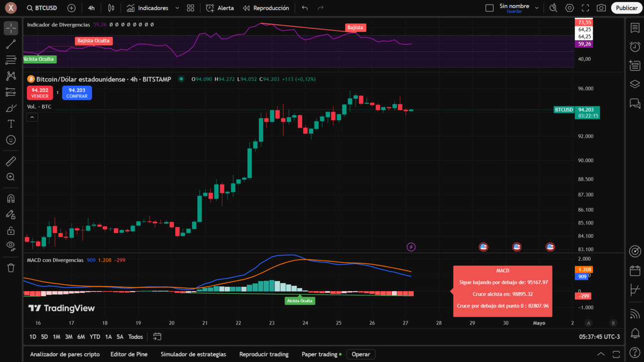This screenshot has height=362, width=644.
Task: Collapse the chart legend with the chevron
Action: [32, 117]
